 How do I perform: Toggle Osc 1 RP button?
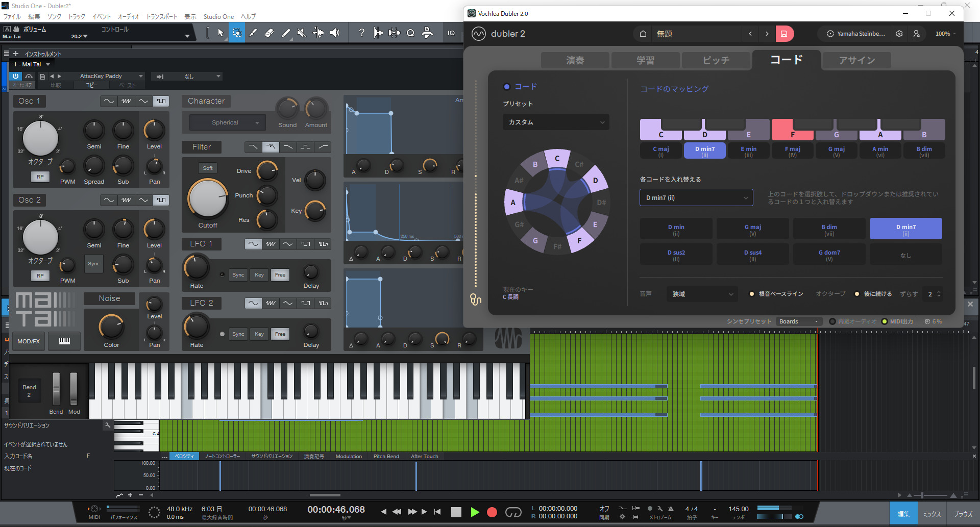[x=40, y=177]
